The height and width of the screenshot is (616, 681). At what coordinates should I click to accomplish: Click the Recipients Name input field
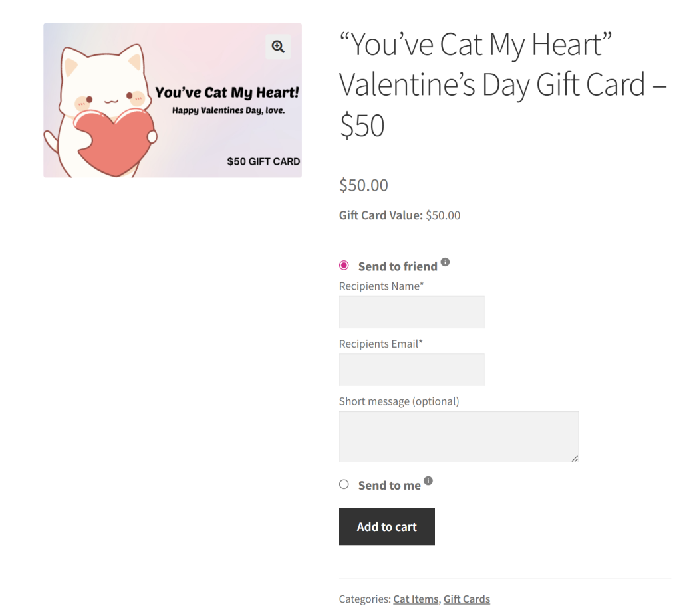pyautogui.click(x=411, y=312)
